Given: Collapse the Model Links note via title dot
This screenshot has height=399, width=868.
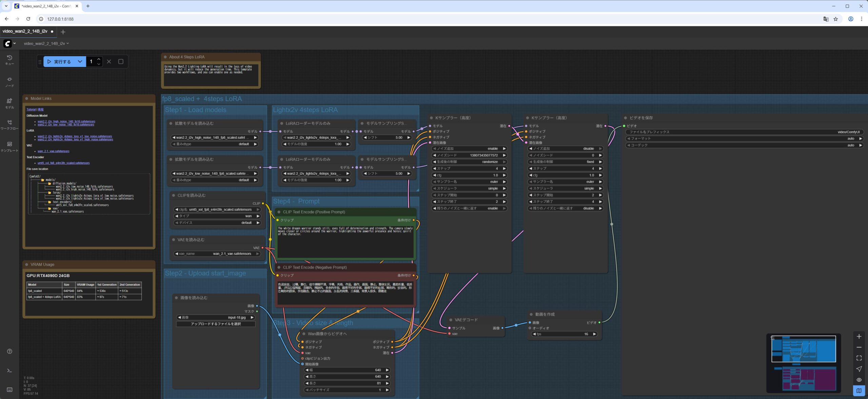Looking at the screenshot, I should click(26, 99).
